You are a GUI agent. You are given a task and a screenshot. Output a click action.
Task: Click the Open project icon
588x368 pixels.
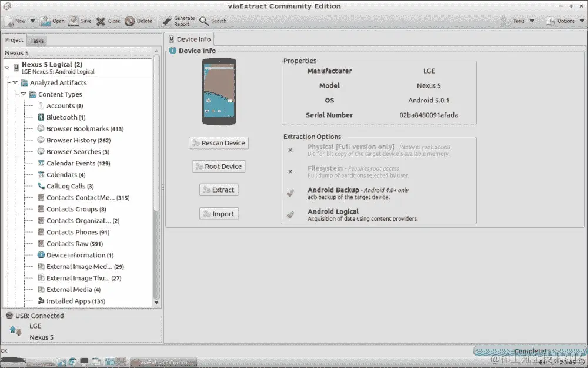(45, 21)
